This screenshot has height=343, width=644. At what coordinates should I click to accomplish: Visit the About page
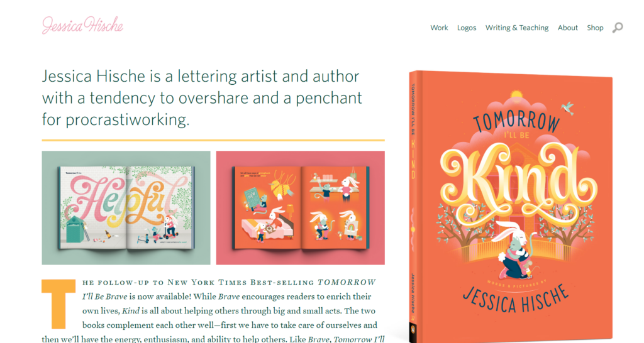[x=568, y=28]
